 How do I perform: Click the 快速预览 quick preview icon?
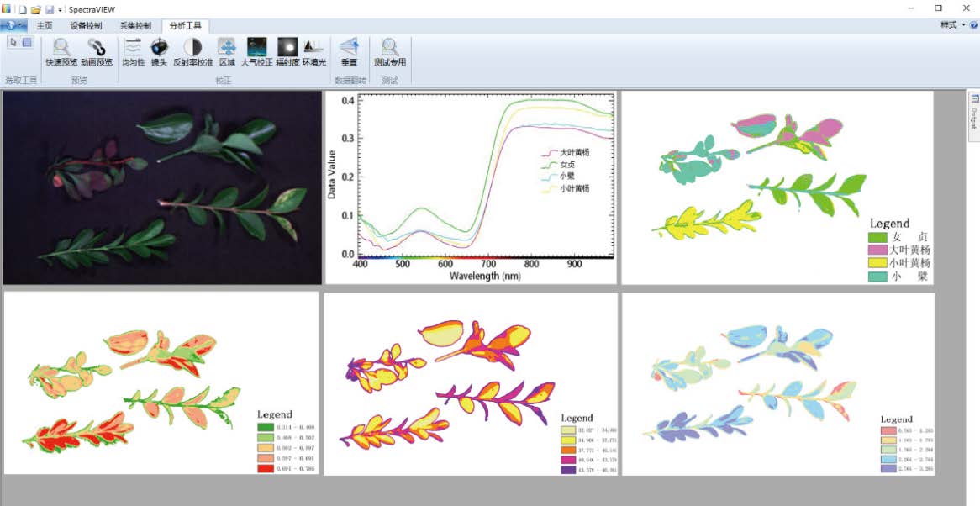click(61, 49)
